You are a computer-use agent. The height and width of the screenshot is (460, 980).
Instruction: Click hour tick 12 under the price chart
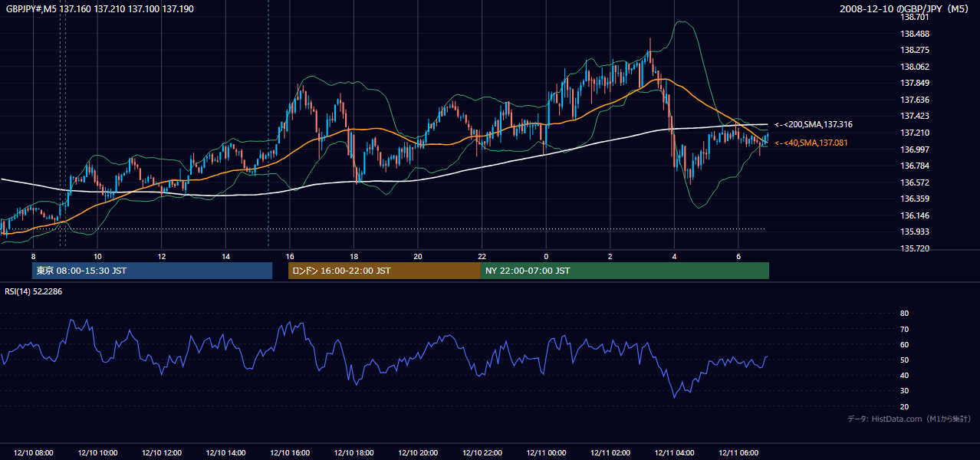pyautogui.click(x=162, y=256)
